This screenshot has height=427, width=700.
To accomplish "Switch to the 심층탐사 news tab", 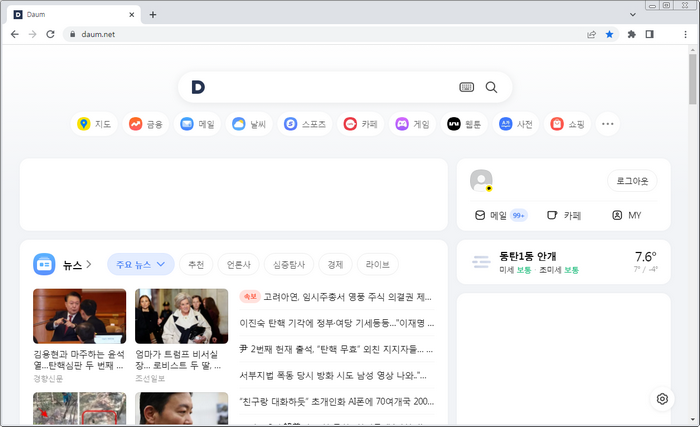I will click(289, 264).
